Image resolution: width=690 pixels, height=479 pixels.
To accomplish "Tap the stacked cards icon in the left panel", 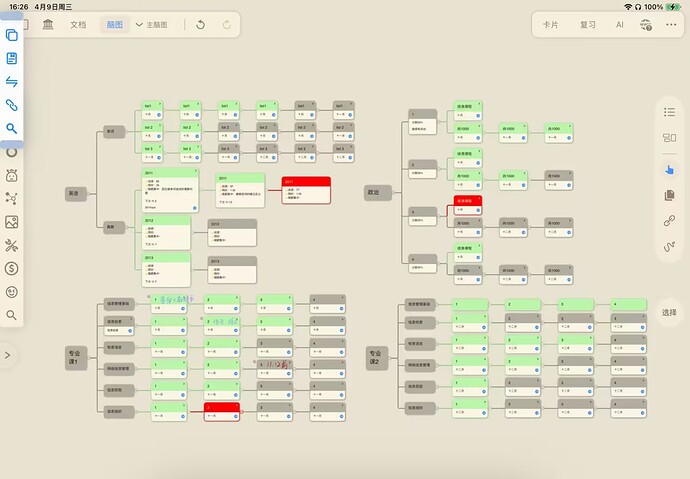I will coord(11,35).
